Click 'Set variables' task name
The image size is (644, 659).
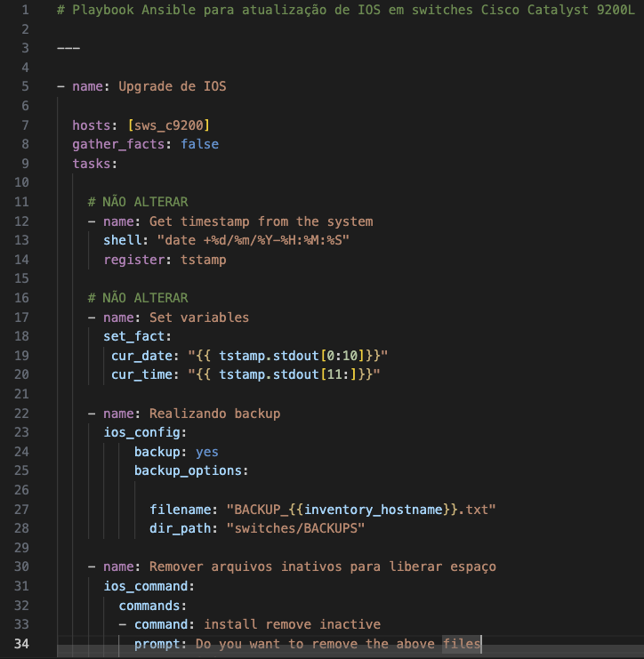[x=199, y=317]
